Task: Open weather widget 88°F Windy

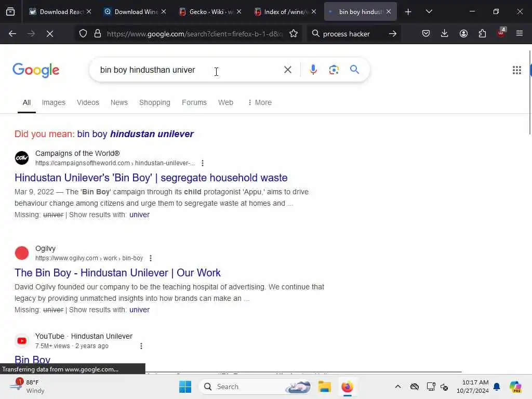Action: coord(27,387)
